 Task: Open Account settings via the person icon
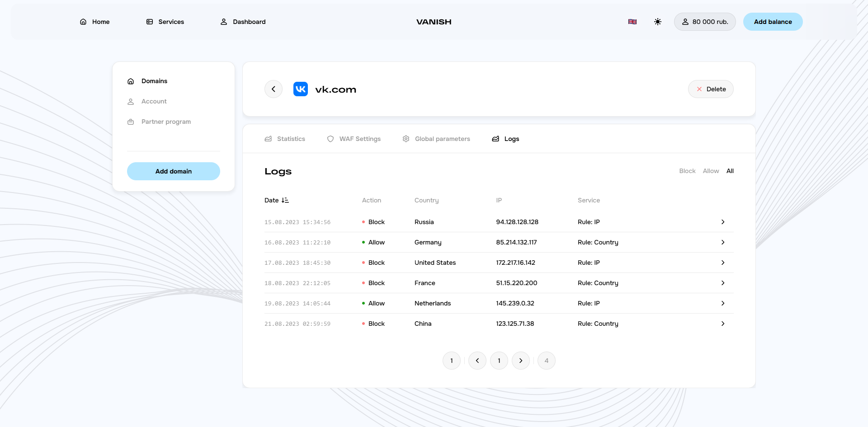pyautogui.click(x=131, y=101)
